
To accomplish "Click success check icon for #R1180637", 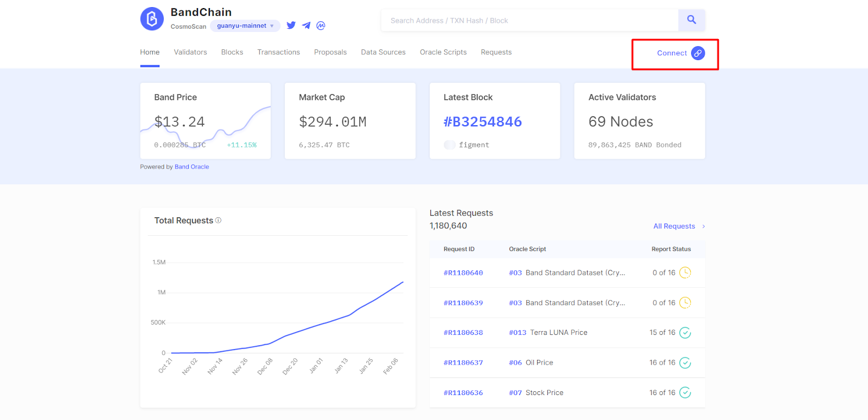I will 685,363.
